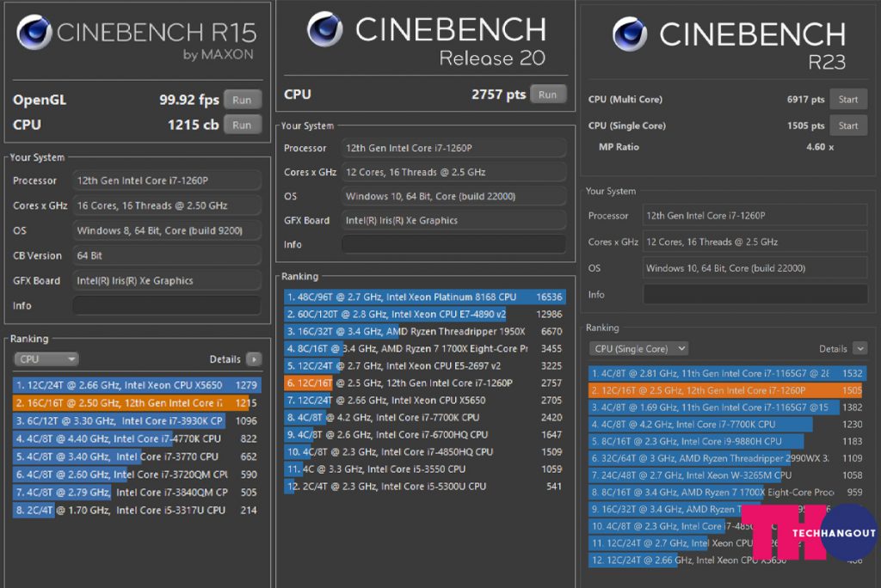Image resolution: width=881 pixels, height=588 pixels.
Task: Select the Processor value in Cinebench R15
Action: point(167,181)
